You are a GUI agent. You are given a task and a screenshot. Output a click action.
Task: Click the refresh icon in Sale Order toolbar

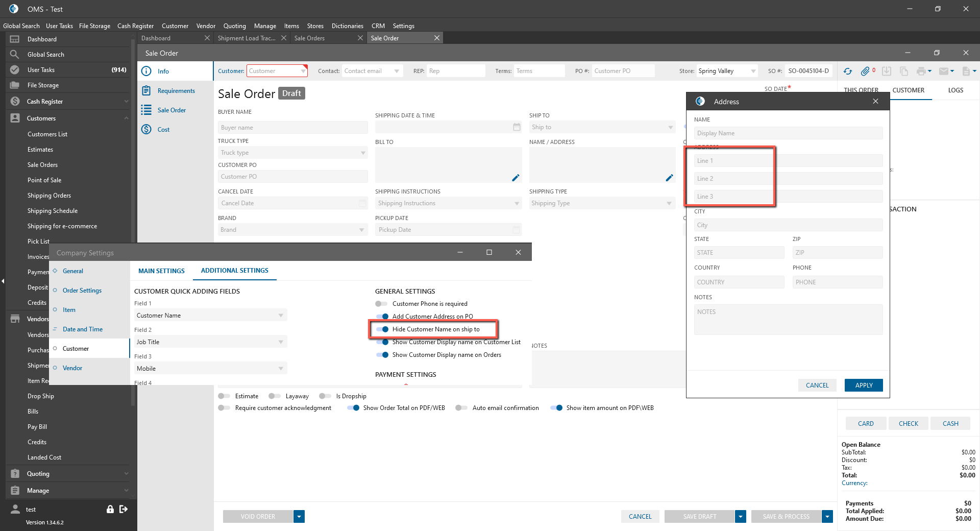848,71
